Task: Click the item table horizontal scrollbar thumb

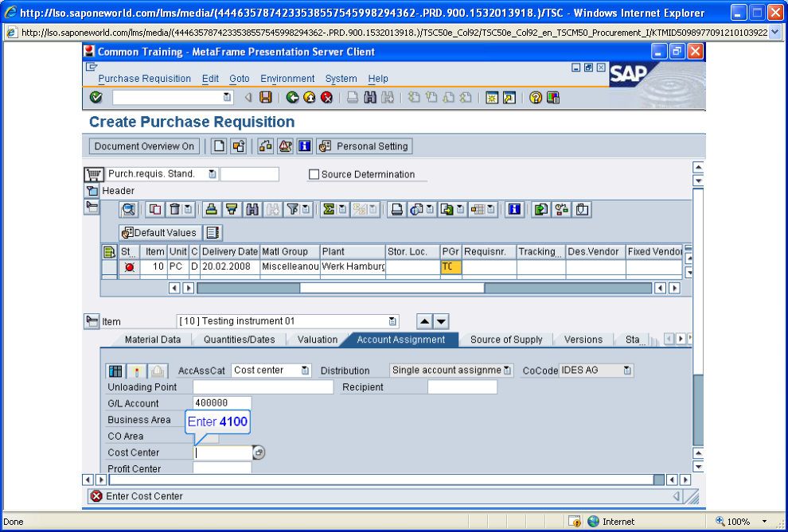Action: (392, 288)
